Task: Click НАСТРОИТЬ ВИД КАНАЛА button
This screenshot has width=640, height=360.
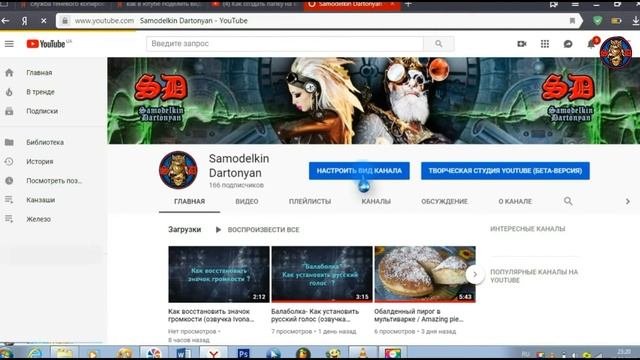Action: point(359,171)
